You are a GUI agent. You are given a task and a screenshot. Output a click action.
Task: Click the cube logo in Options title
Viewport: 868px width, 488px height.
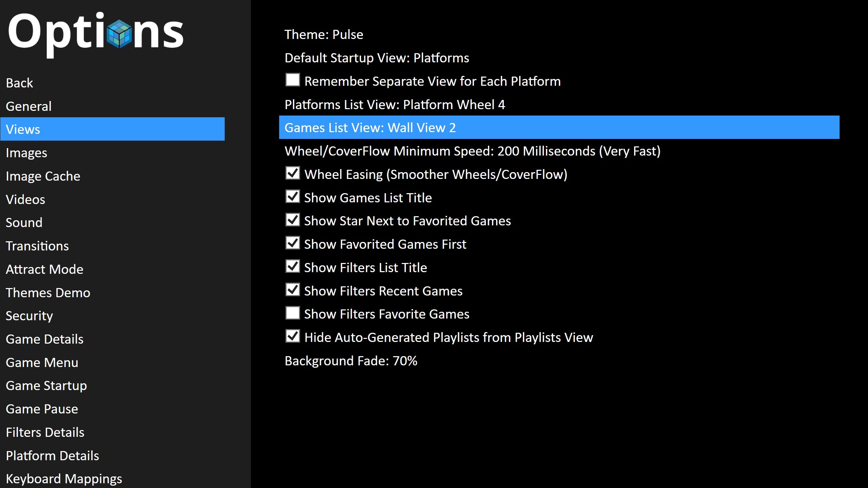(x=119, y=34)
